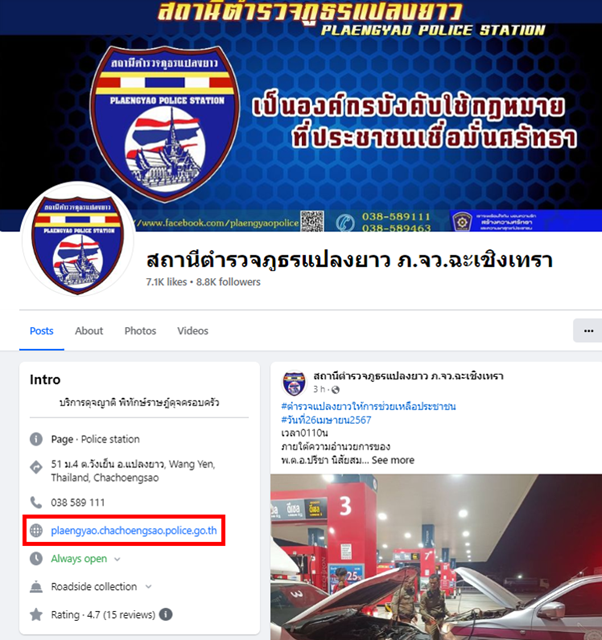This screenshot has width=602, height=640.
Task: Open the page's round profile picture
Action: click(78, 239)
